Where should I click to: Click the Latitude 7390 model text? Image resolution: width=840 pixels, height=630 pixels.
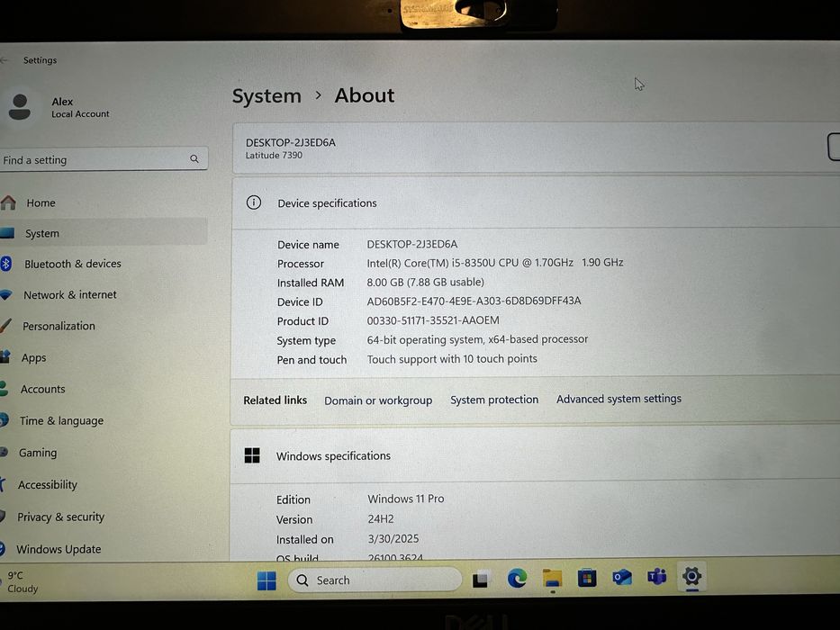[x=274, y=156]
